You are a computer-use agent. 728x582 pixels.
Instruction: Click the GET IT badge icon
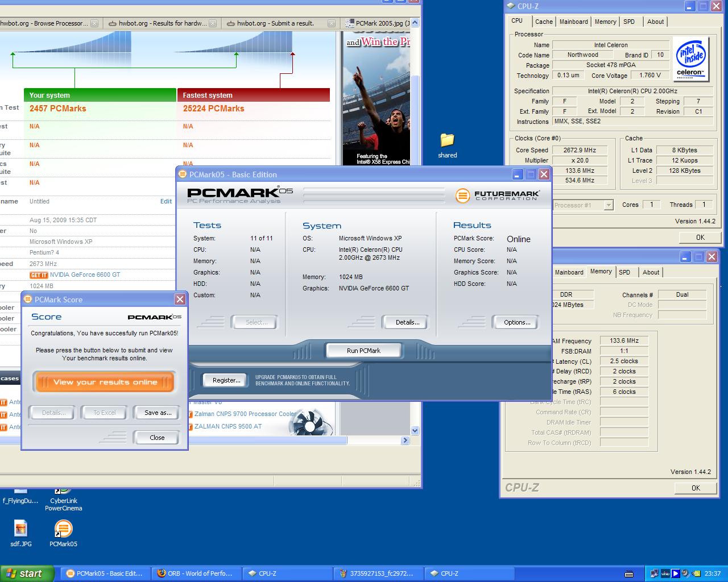[x=39, y=275]
